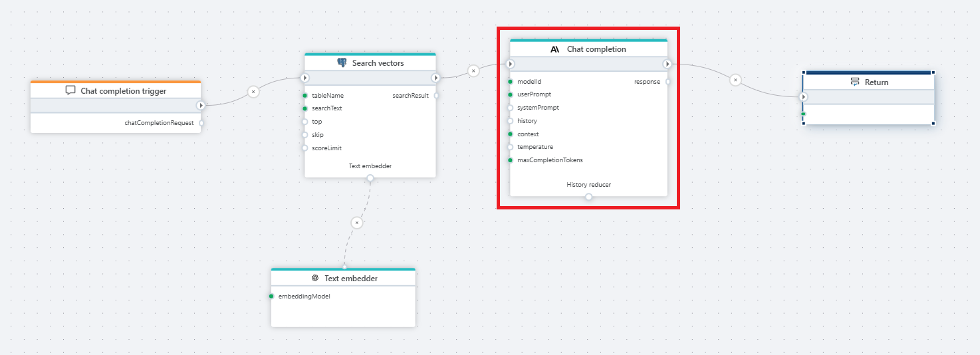Click the systemPrompt input port

coord(510,108)
